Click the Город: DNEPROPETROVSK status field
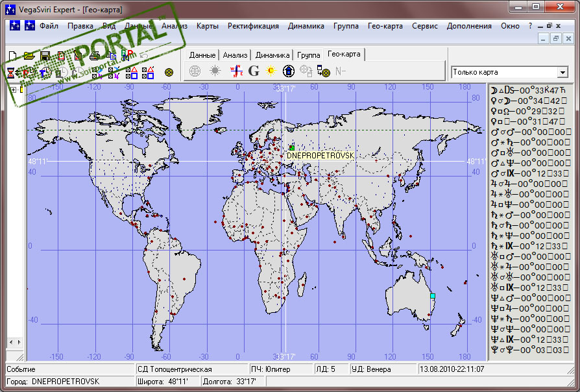Viewport: 580px width, 392px height. (70, 381)
